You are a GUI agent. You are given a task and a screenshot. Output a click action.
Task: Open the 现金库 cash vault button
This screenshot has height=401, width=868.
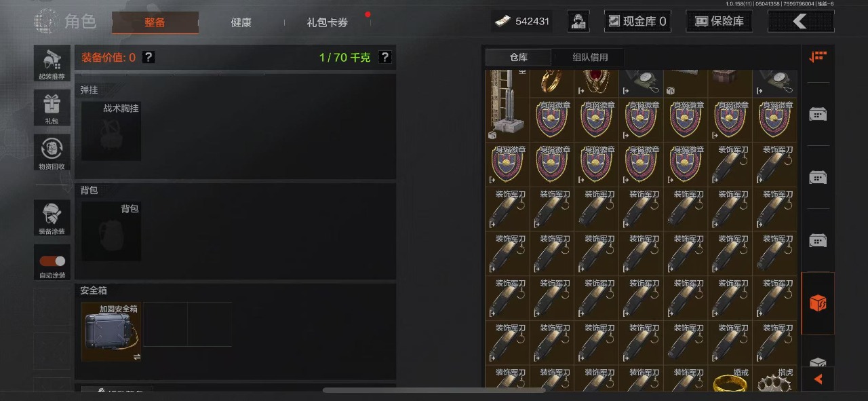[637, 21]
